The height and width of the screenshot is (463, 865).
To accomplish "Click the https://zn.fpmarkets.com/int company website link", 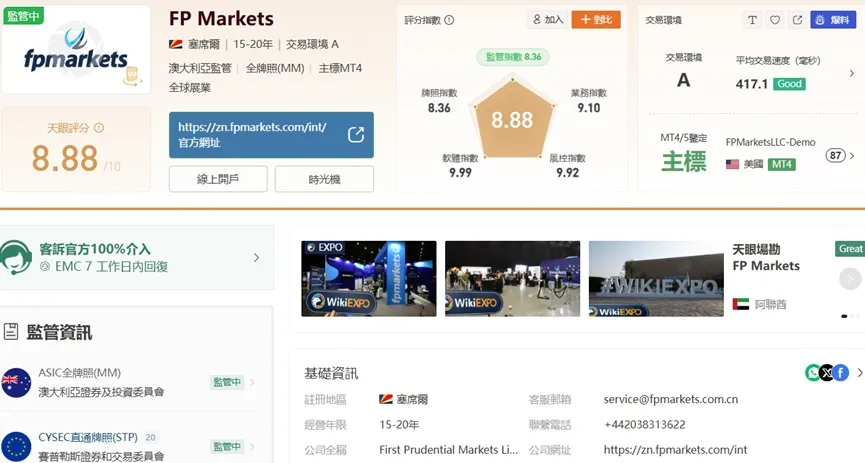I will pos(675,450).
